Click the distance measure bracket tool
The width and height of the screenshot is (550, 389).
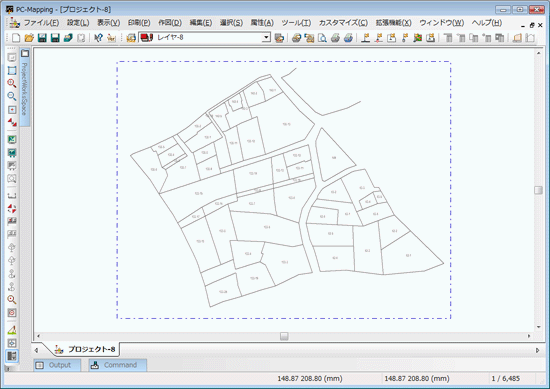pyautogui.click(x=12, y=196)
